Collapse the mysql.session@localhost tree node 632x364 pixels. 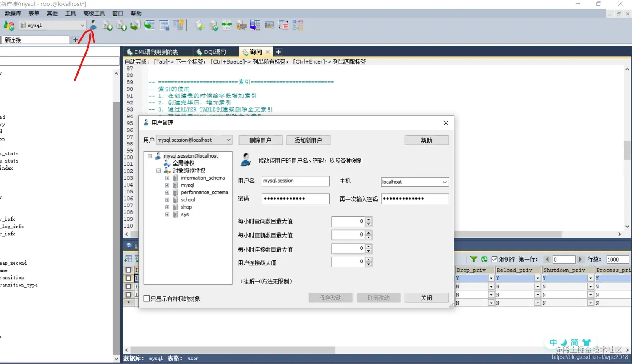150,156
